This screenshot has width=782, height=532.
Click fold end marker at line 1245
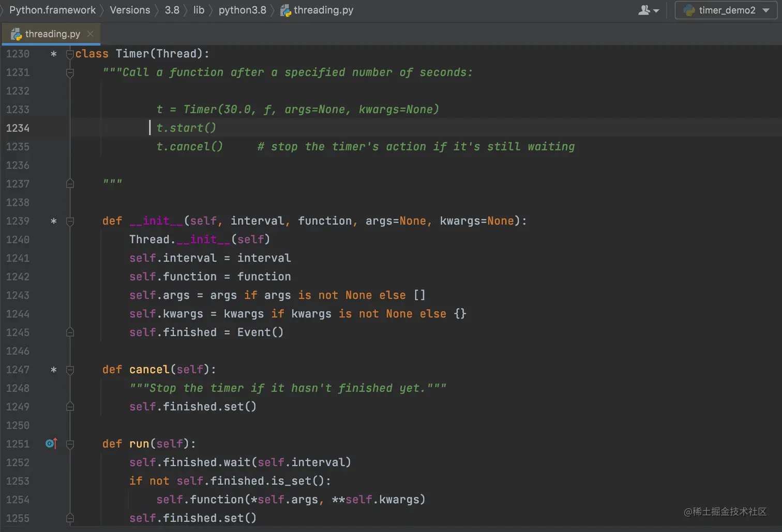click(x=70, y=332)
